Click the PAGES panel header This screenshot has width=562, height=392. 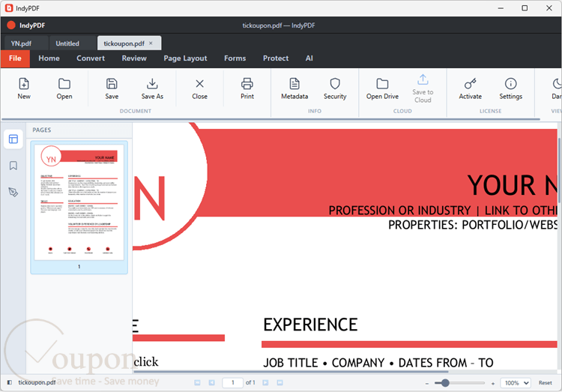point(41,130)
